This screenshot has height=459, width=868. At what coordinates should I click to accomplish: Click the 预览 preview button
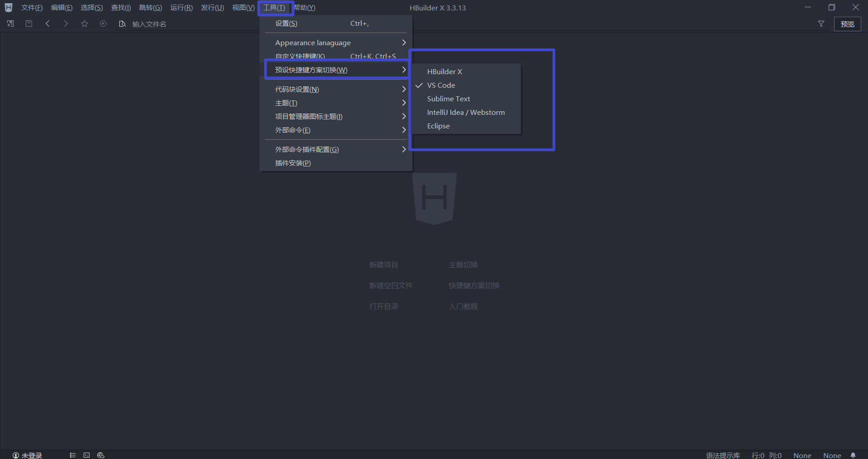pyautogui.click(x=847, y=24)
